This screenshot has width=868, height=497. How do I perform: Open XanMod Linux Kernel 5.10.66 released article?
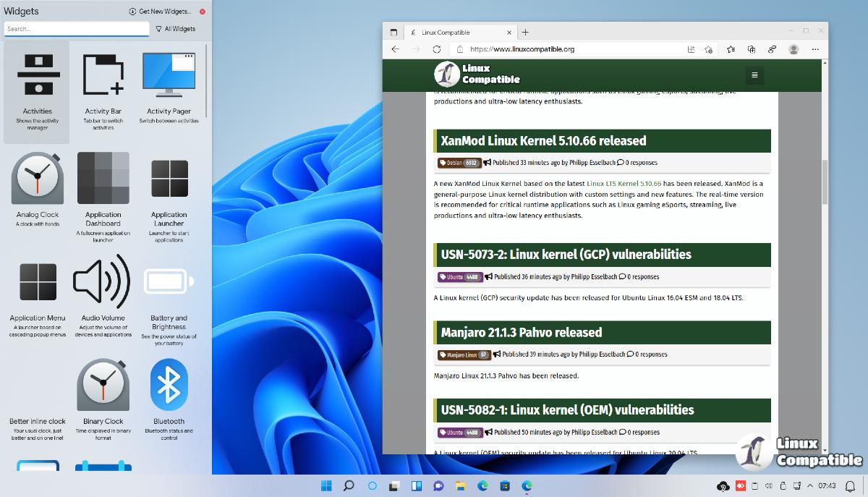(543, 140)
